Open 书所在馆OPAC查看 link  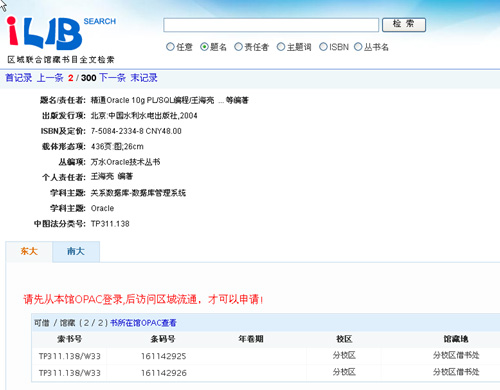click(x=143, y=323)
